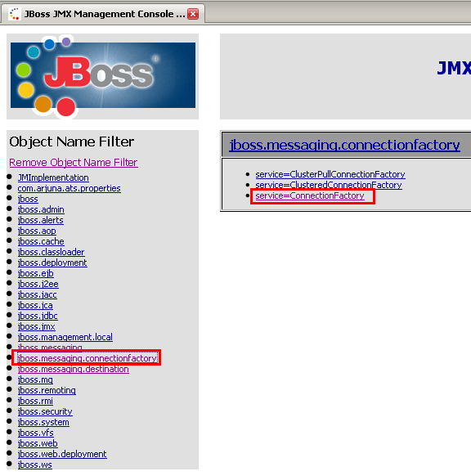Open jboss.ejb domain link
The height and width of the screenshot is (476, 471).
coord(35,273)
